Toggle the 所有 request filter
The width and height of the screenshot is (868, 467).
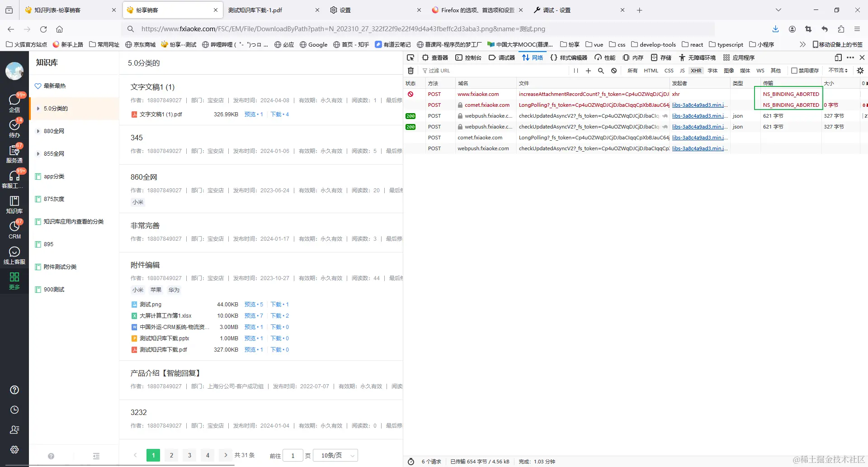point(632,71)
